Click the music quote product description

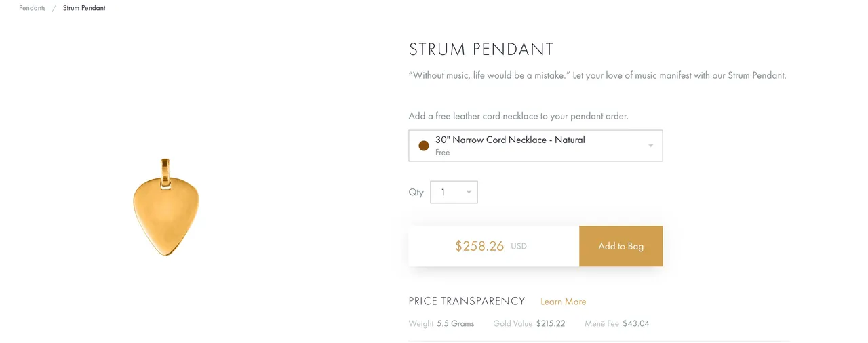tap(597, 75)
